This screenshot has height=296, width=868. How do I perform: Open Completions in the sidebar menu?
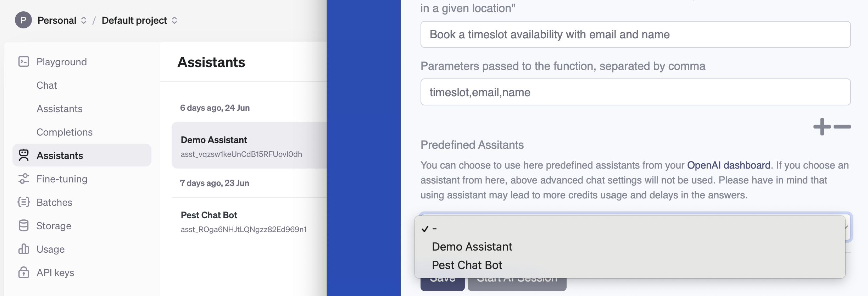pyautogui.click(x=65, y=132)
